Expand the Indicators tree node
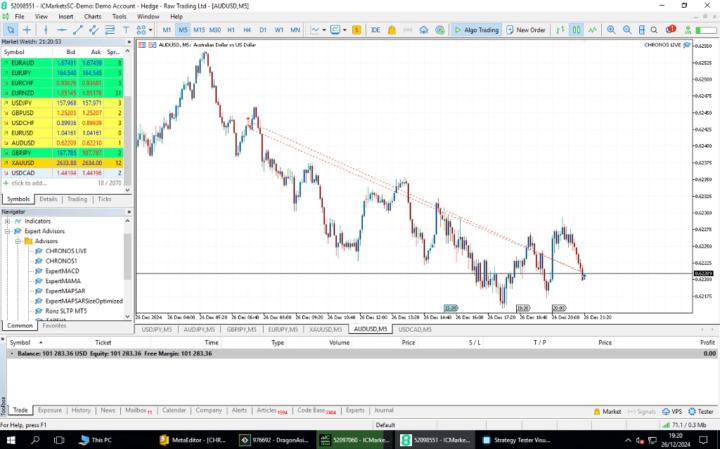Screen dimensions: 720x449 pos(7,220)
